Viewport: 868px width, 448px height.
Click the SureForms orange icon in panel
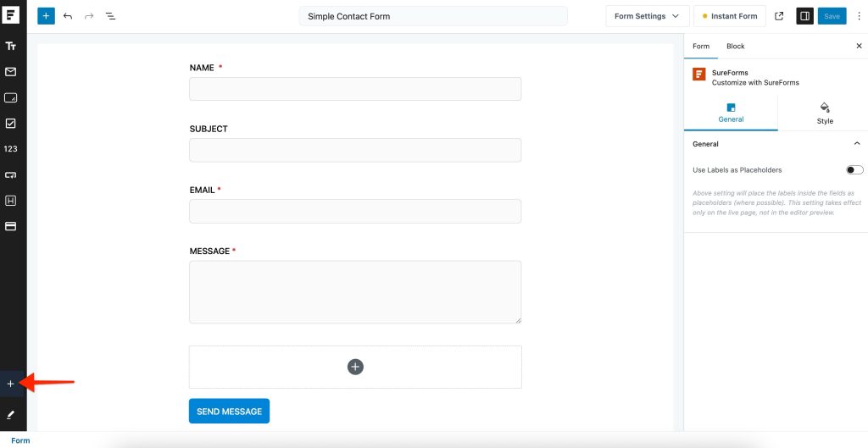[x=699, y=75]
